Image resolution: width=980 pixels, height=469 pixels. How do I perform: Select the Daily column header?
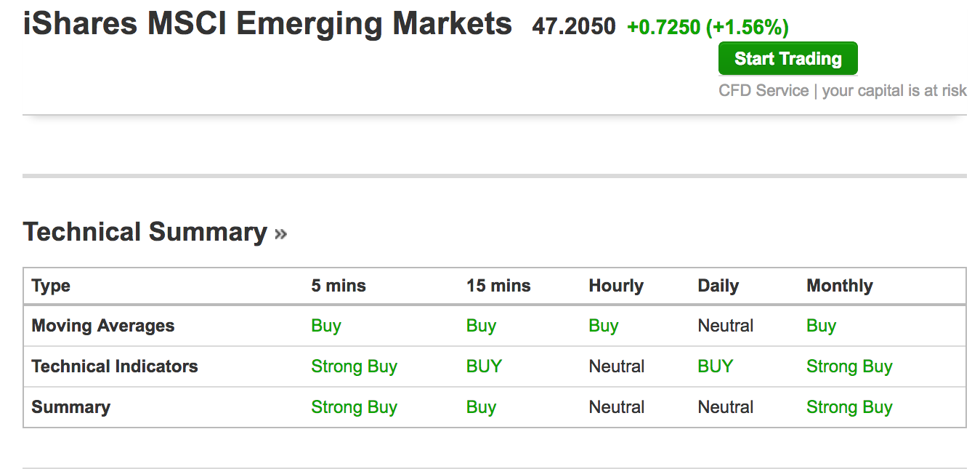pyautogui.click(x=718, y=286)
